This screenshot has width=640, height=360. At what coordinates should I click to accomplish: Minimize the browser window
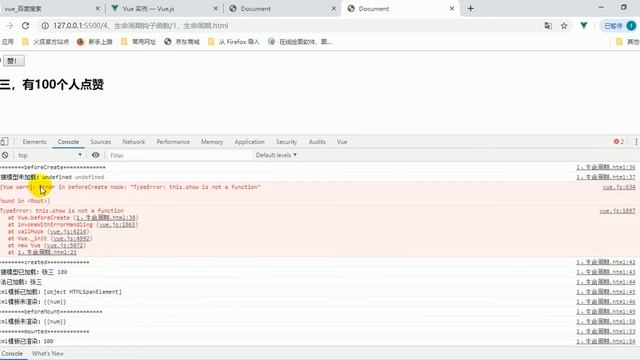[x=601, y=7]
